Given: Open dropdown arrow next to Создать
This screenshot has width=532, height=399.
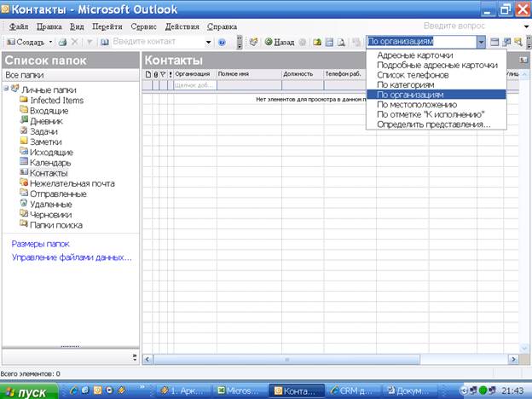Looking at the screenshot, I should point(50,42).
